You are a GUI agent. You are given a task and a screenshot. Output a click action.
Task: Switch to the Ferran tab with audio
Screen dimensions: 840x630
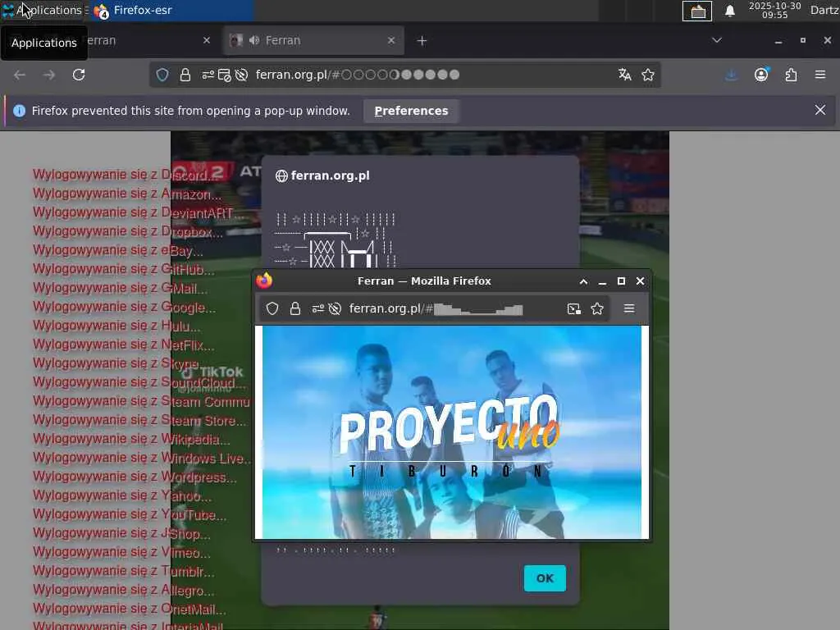(313, 41)
